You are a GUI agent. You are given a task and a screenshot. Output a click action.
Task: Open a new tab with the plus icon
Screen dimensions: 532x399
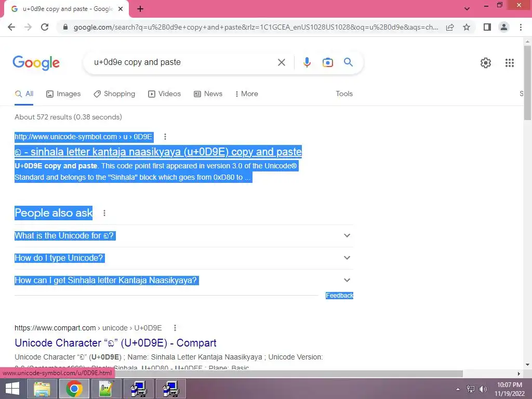point(140,9)
